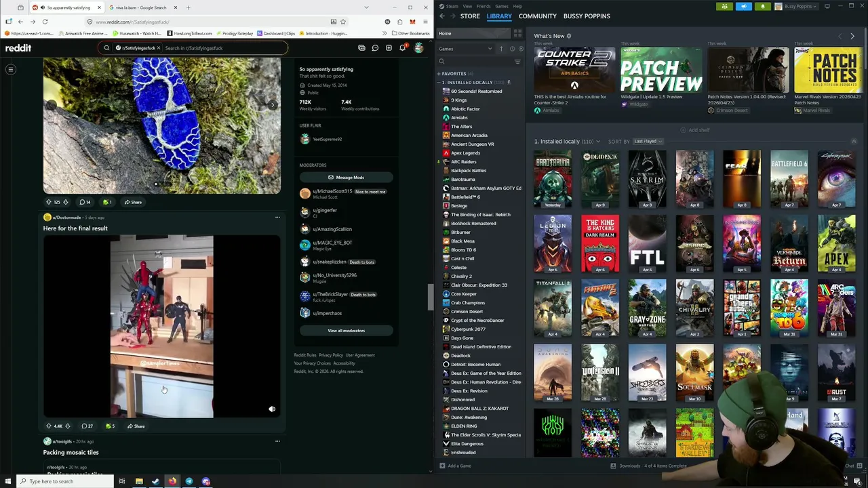Screen dimensions: 868x488
Task: Switch Steam library to collections grid view
Action: [517, 33]
